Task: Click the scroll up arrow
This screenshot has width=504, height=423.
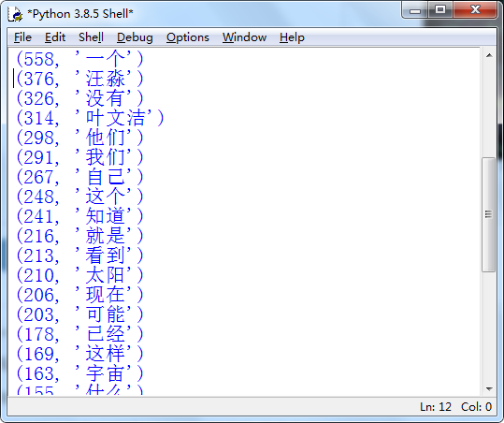Action: point(489,55)
